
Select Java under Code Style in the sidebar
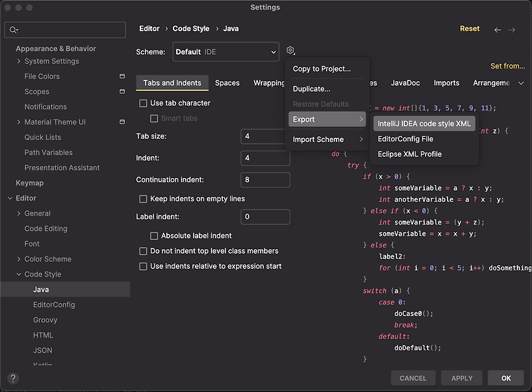(x=41, y=289)
